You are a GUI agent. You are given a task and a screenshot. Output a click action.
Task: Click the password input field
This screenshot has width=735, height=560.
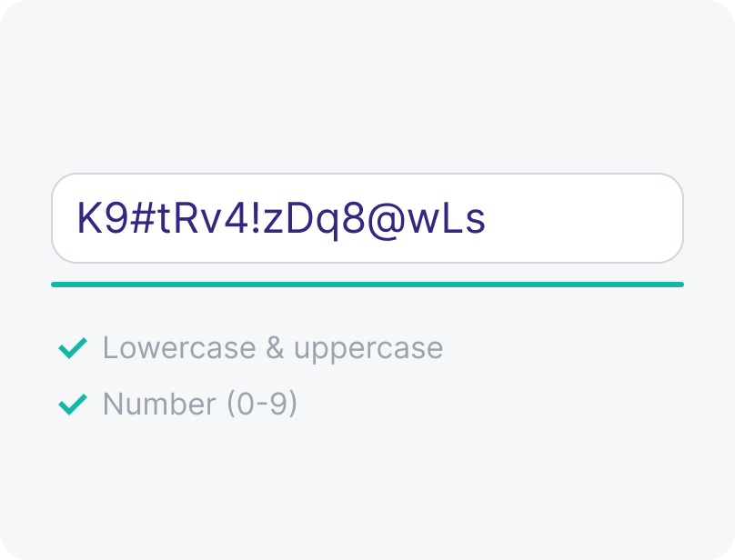[367, 218]
